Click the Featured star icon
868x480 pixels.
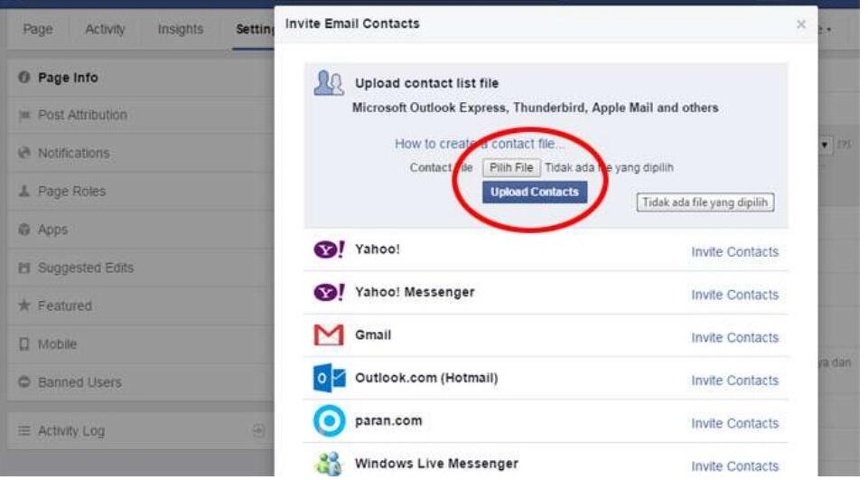[x=23, y=305]
